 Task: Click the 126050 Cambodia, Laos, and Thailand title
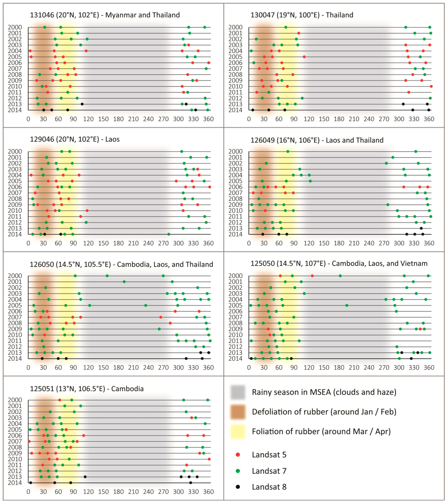point(121,265)
